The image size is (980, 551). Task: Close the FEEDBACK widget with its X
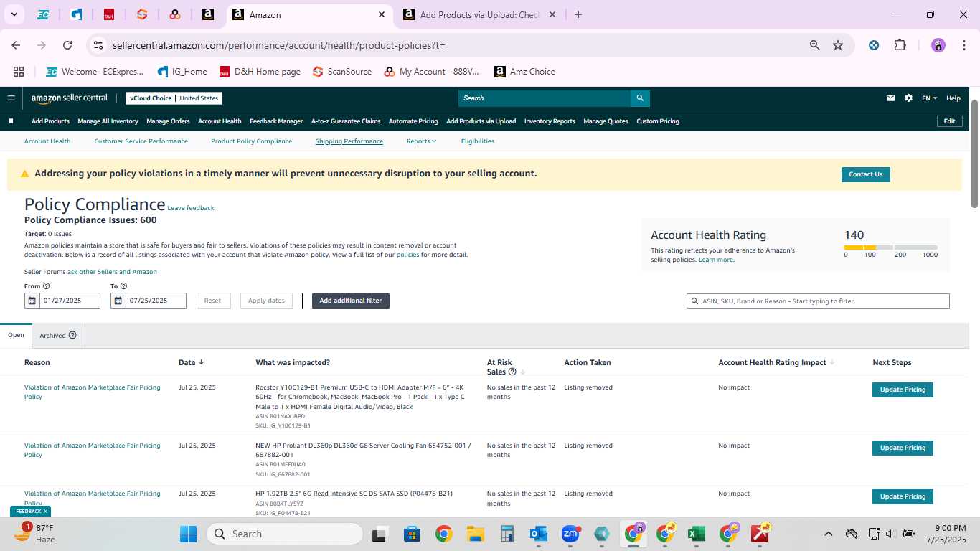pos(45,512)
